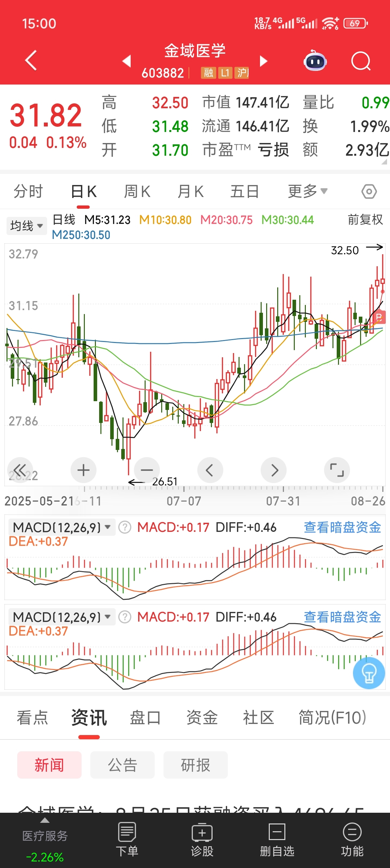Tap sector change -2.26% value
The height and width of the screenshot is (868, 390).
click(45, 857)
